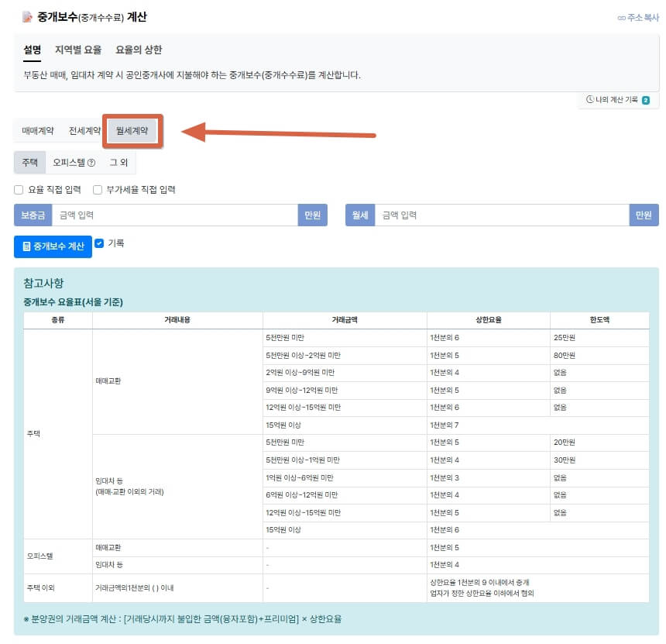Click the 보증금 amount input field
The width and height of the screenshot is (666, 644).
point(174,215)
